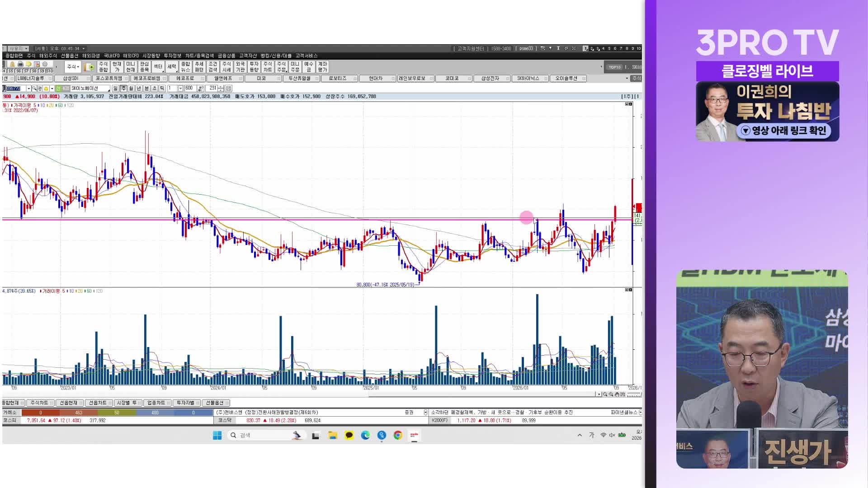This screenshot has width=868, height=488.
Task: Expand the 주식 category dropdown in toolbar
Action: pyautogui.click(x=73, y=67)
